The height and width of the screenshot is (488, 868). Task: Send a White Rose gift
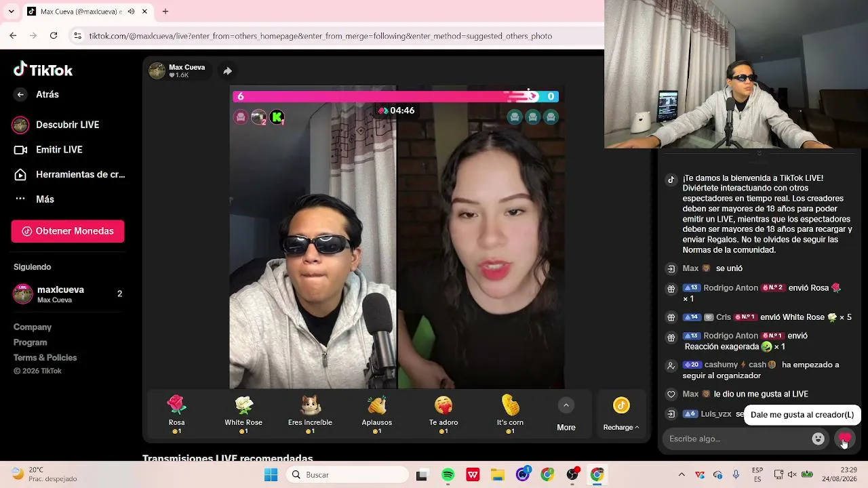tap(243, 413)
